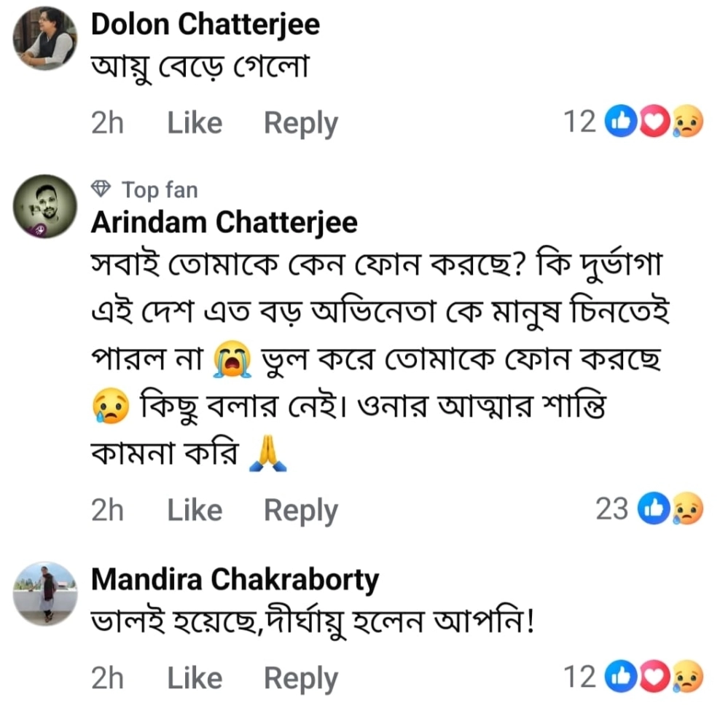Click the Arindam Chatterjee name link
The width and height of the screenshot is (728, 711).
pyautogui.click(x=224, y=222)
